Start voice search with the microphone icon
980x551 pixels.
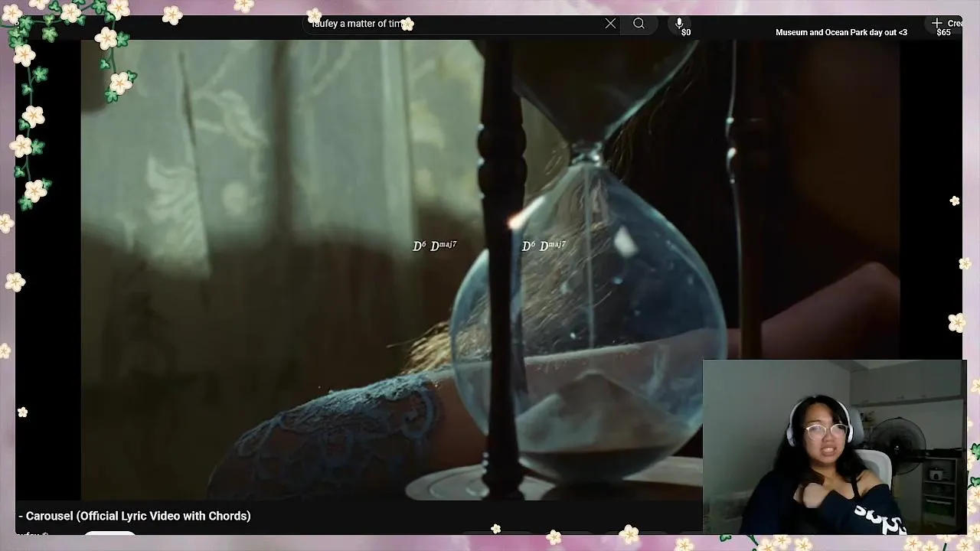click(x=679, y=23)
